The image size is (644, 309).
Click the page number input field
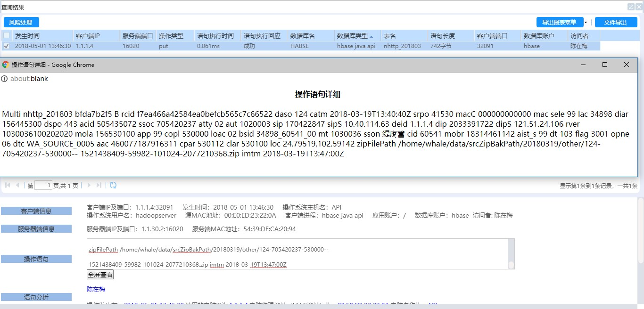pyautogui.click(x=43, y=186)
